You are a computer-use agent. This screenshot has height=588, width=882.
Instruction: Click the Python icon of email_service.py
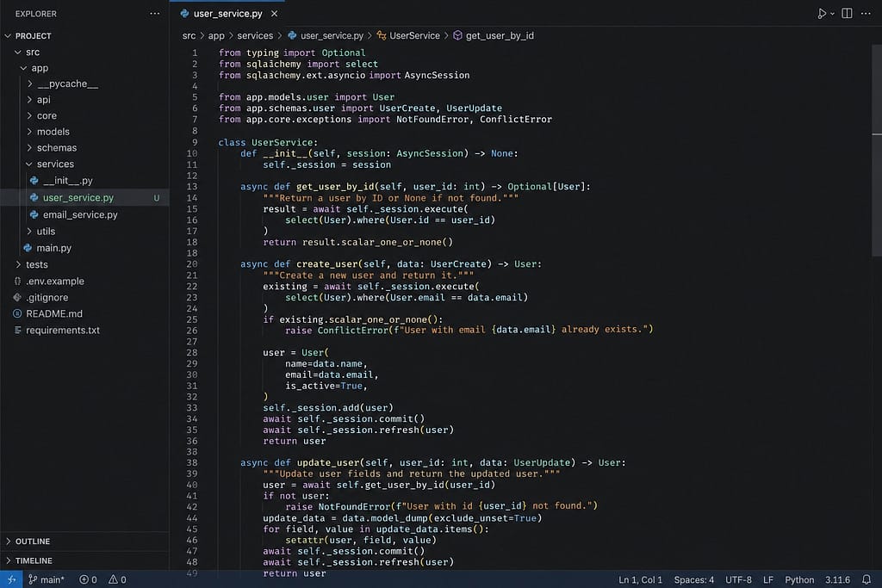(34, 214)
